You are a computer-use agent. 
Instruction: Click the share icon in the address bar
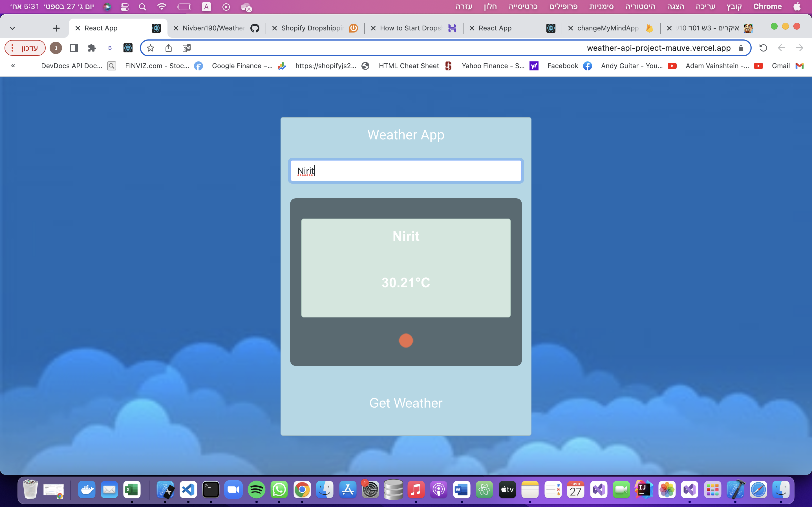[x=168, y=48]
